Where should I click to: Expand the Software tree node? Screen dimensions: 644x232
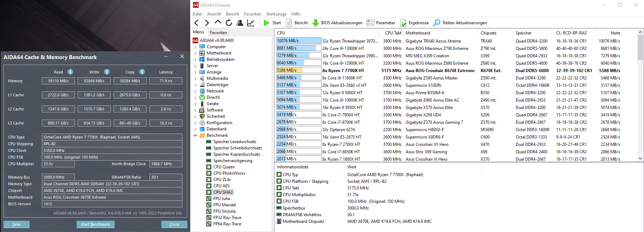click(x=195, y=110)
